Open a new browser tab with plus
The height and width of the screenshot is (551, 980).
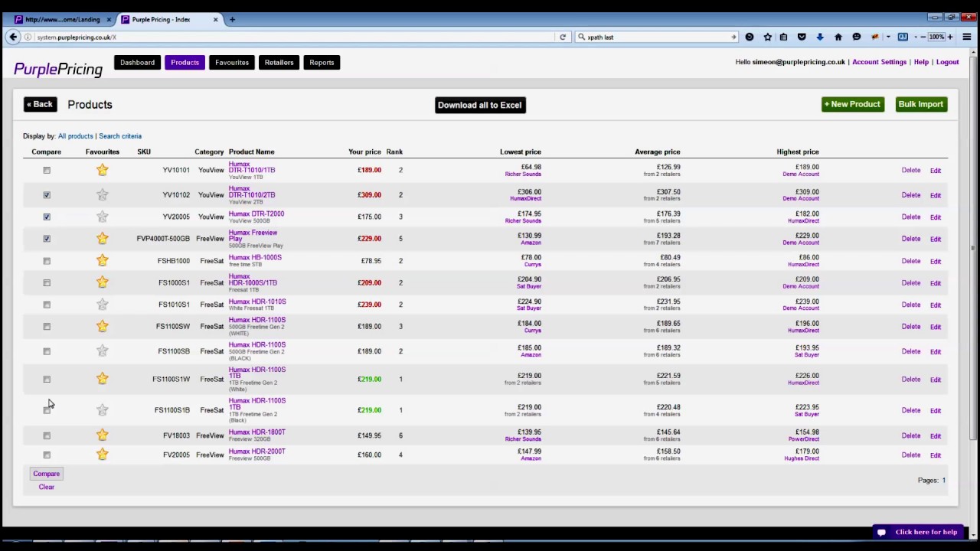click(x=232, y=19)
